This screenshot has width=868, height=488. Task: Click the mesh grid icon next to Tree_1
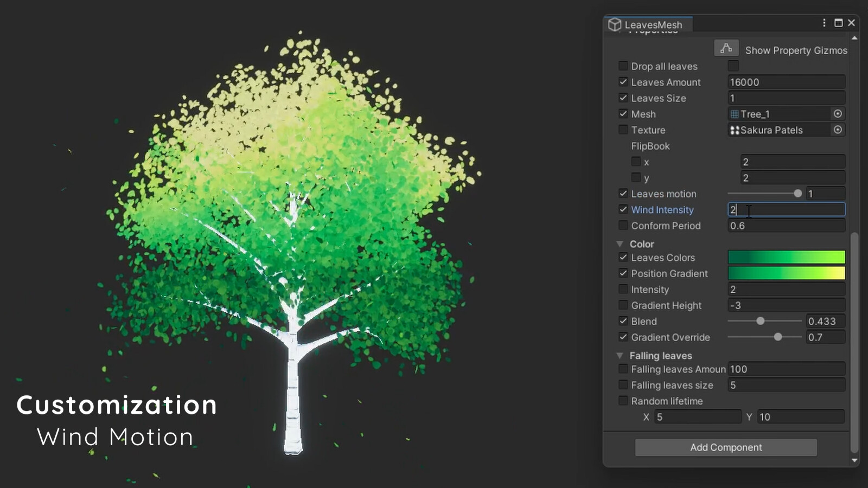click(x=734, y=114)
